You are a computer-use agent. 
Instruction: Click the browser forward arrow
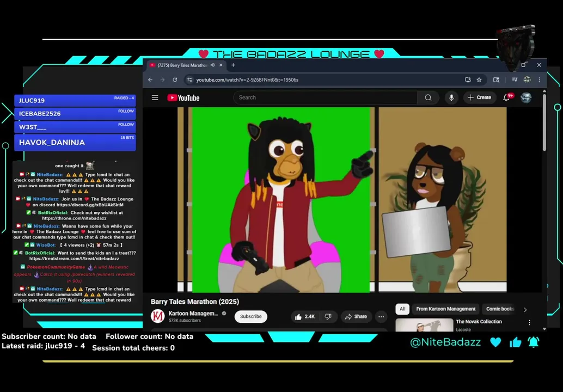click(162, 79)
